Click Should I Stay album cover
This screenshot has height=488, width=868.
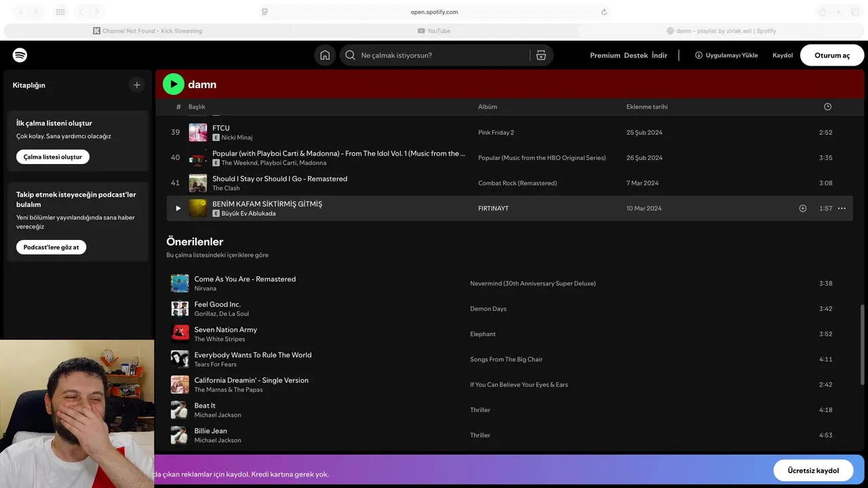[198, 183]
